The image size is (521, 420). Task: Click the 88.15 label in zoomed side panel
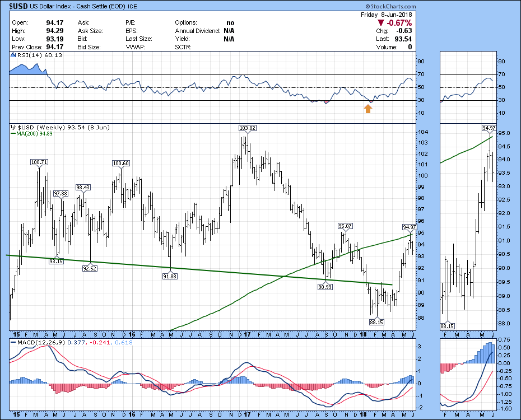pyautogui.click(x=446, y=326)
